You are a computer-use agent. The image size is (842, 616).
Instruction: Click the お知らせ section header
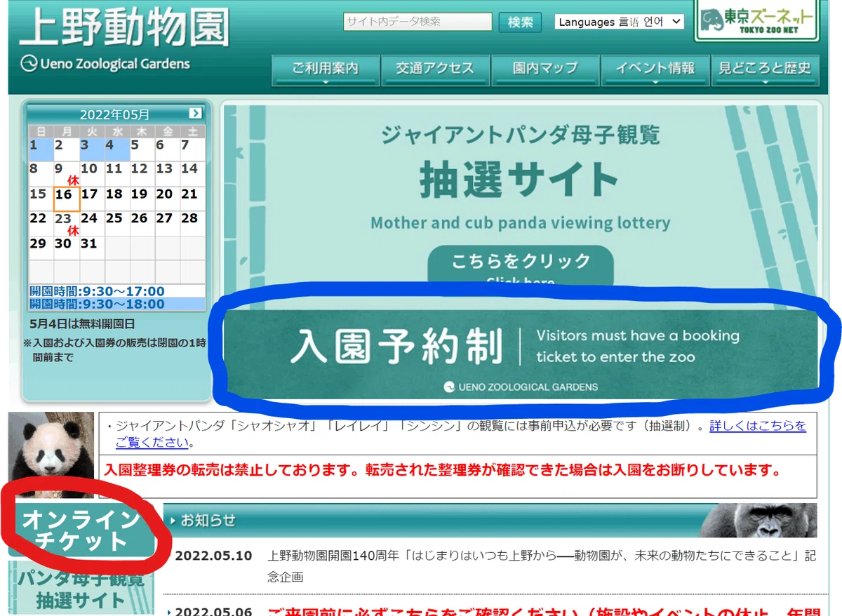[x=490, y=521]
